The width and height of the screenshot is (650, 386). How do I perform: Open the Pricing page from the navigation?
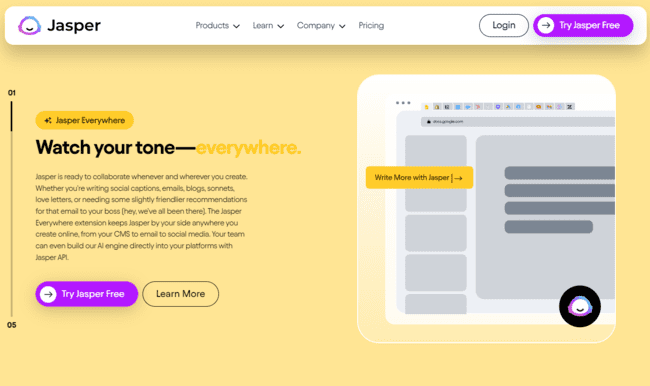[371, 25]
